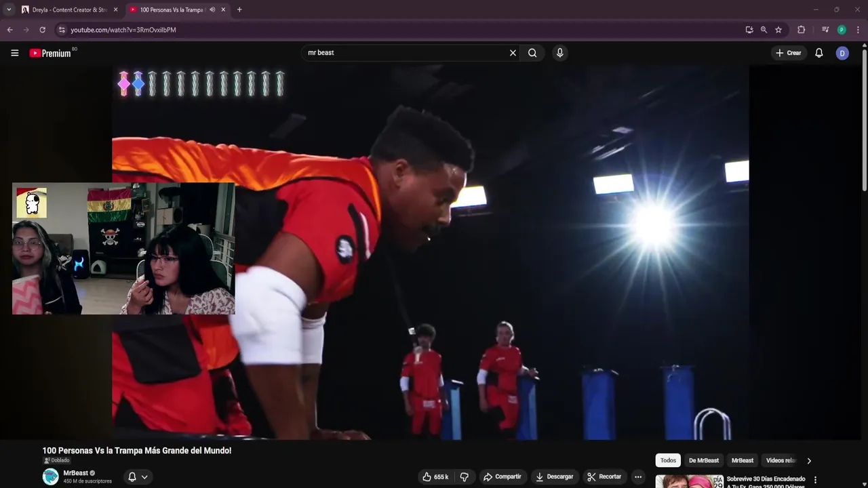Open Chrome profile P avatar
Image resolution: width=868 pixels, height=488 pixels.
coord(842,30)
